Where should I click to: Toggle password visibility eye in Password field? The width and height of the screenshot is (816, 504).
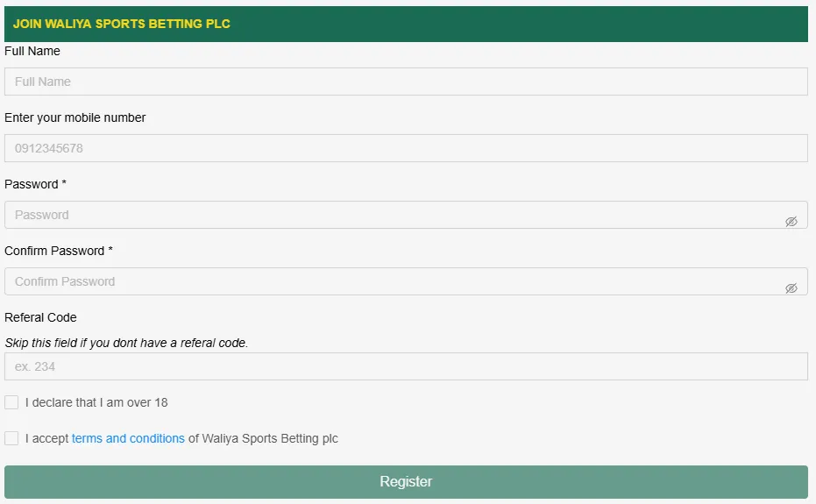coord(791,222)
